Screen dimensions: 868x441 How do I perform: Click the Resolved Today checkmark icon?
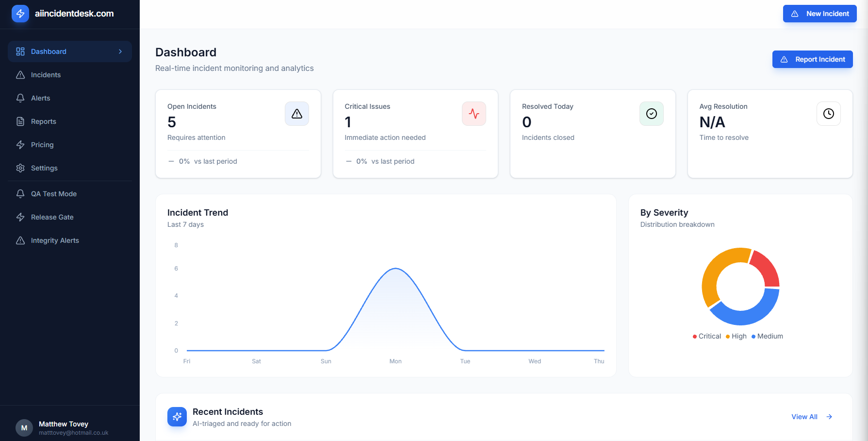point(652,114)
